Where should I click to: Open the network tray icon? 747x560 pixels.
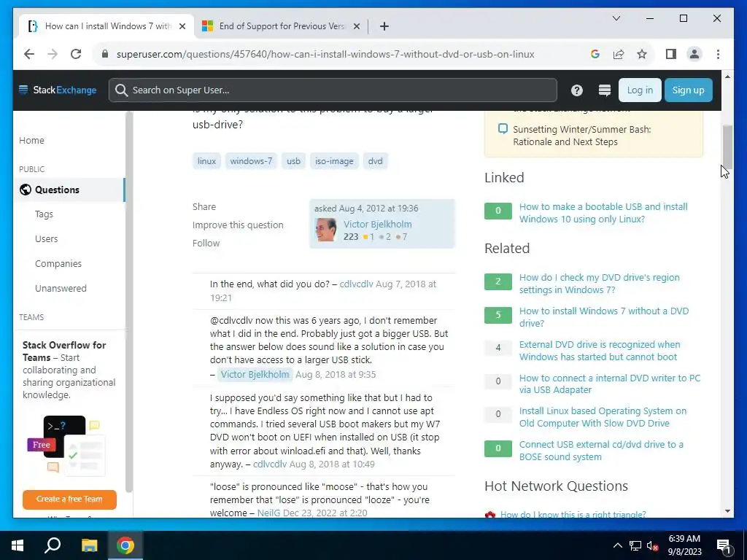click(x=635, y=545)
